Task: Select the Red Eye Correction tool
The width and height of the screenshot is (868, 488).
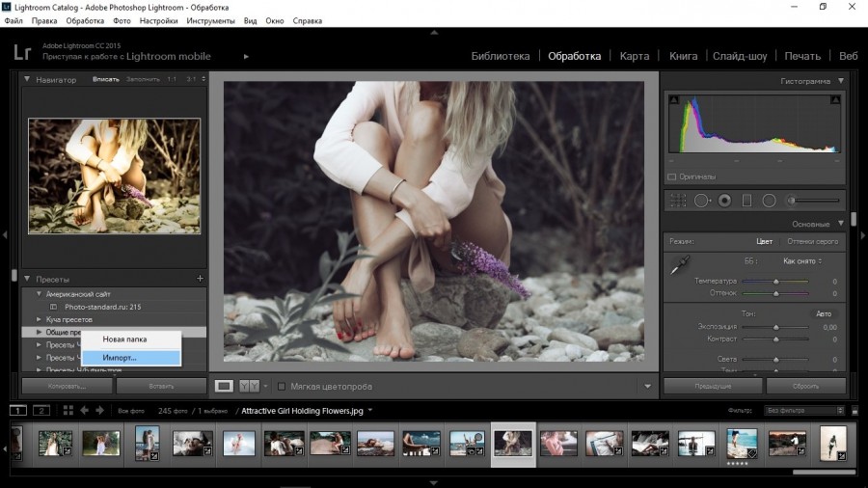Action: [724, 201]
